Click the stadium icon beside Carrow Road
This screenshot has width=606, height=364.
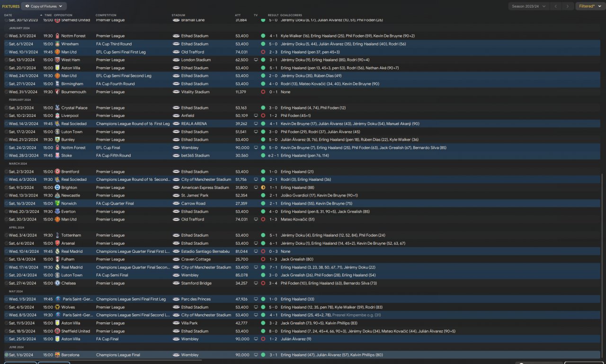pyautogui.click(x=176, y=204)
